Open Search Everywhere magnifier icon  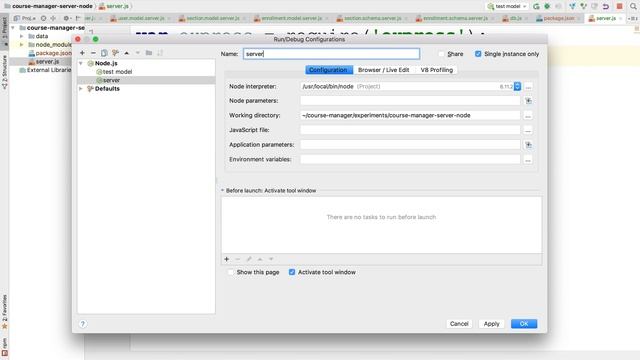[x=633, y=6]
